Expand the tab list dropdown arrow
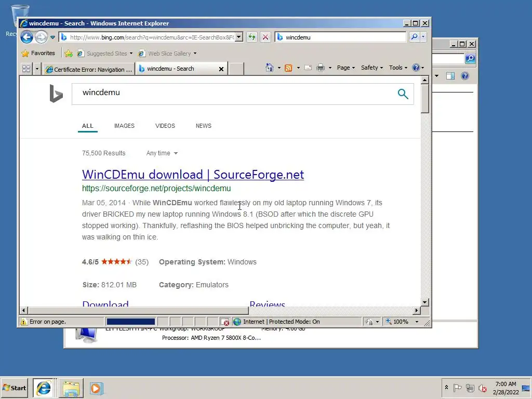The width and height of the screenshot is (532, 399). [x=37, y=69]
